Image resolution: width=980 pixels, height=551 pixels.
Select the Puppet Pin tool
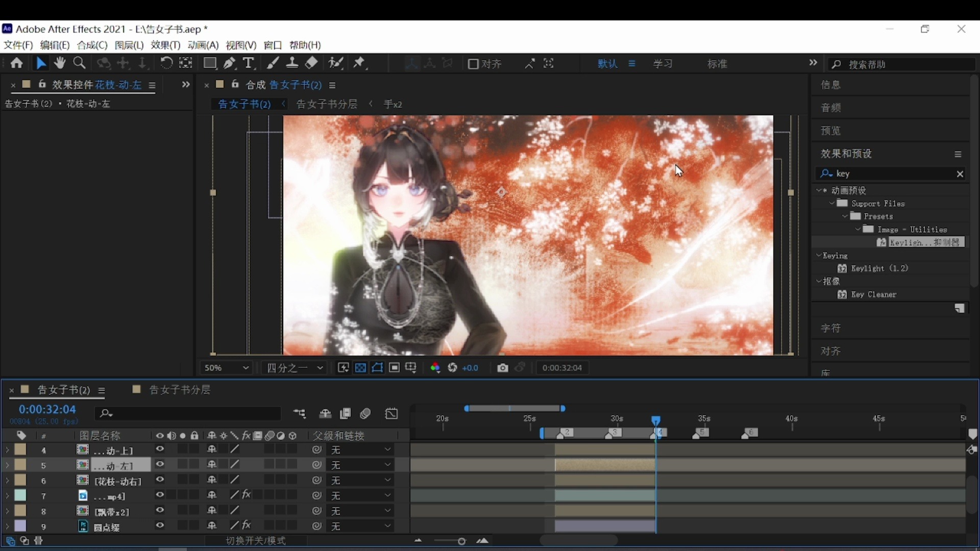360,63
